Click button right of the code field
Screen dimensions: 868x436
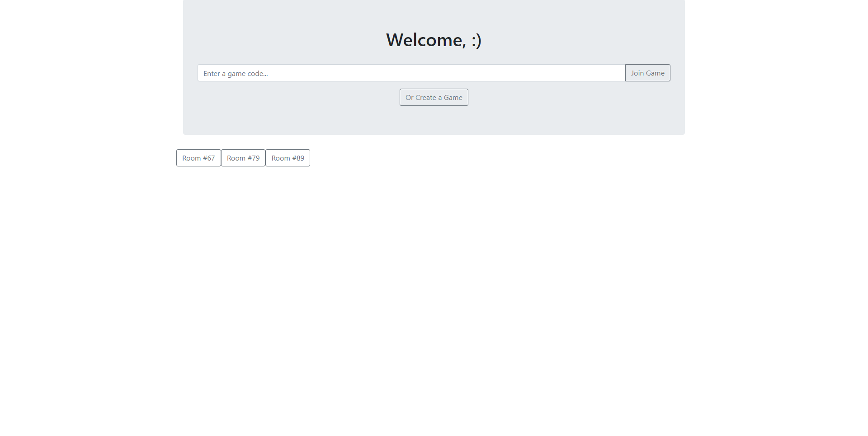647,73
